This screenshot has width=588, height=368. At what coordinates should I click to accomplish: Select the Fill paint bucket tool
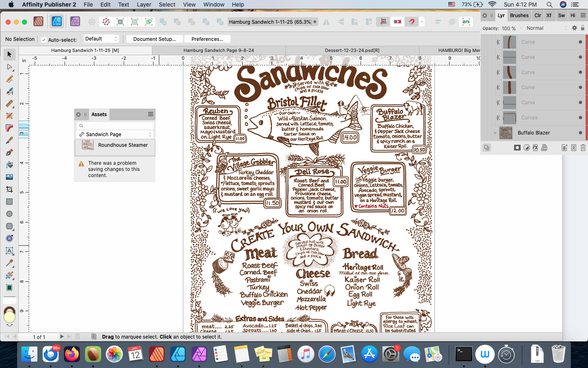pos(9,165)
